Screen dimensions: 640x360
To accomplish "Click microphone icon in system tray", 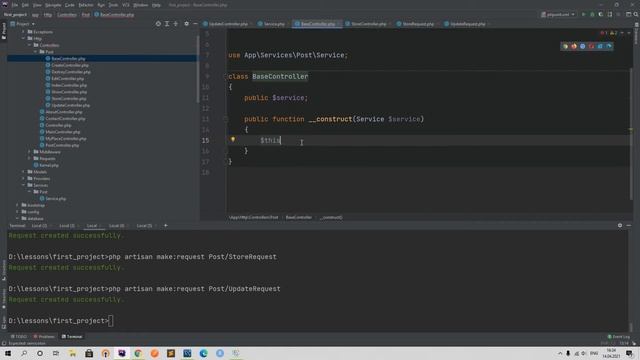I will [x=568, y=353].
